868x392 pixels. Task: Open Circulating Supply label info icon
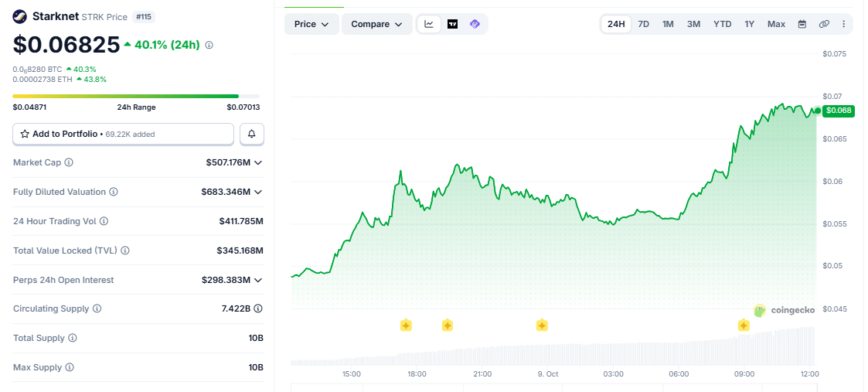coord(97,309)
